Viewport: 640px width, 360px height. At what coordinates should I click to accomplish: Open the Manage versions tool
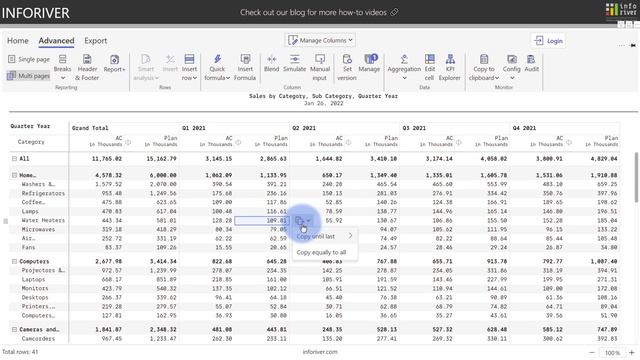tap(369, 64)
